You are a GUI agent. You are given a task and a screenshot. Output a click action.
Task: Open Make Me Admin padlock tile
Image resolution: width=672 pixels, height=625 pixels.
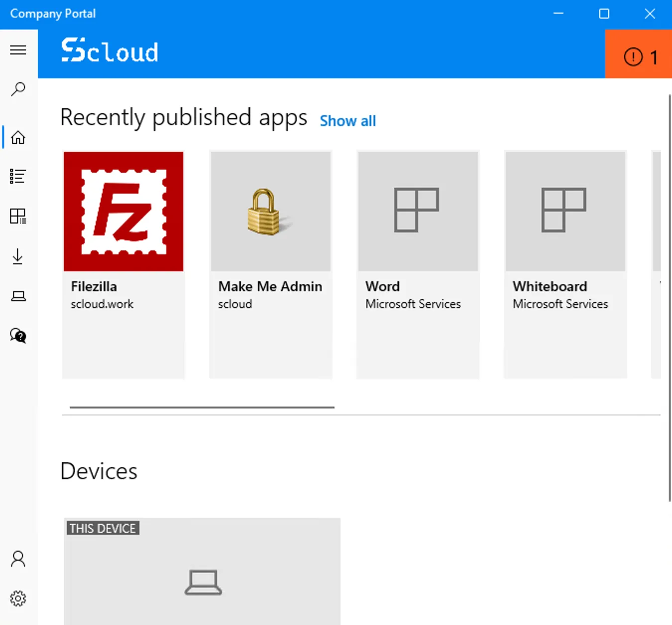point(271,211)
